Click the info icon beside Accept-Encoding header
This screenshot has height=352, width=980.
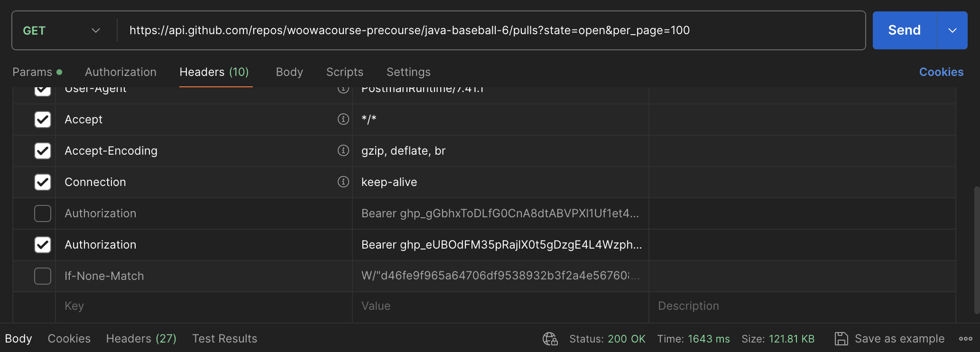click(x=343, y=150)
